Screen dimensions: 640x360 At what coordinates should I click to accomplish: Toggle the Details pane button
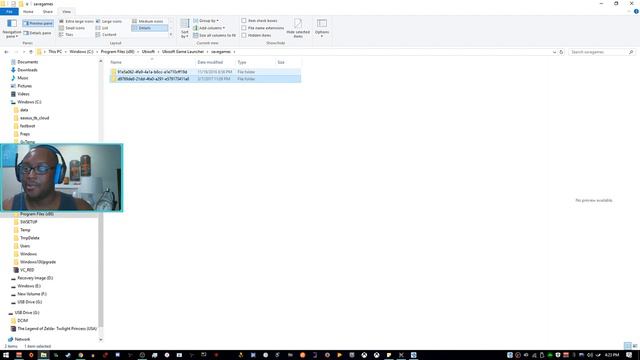pos(38,33)
